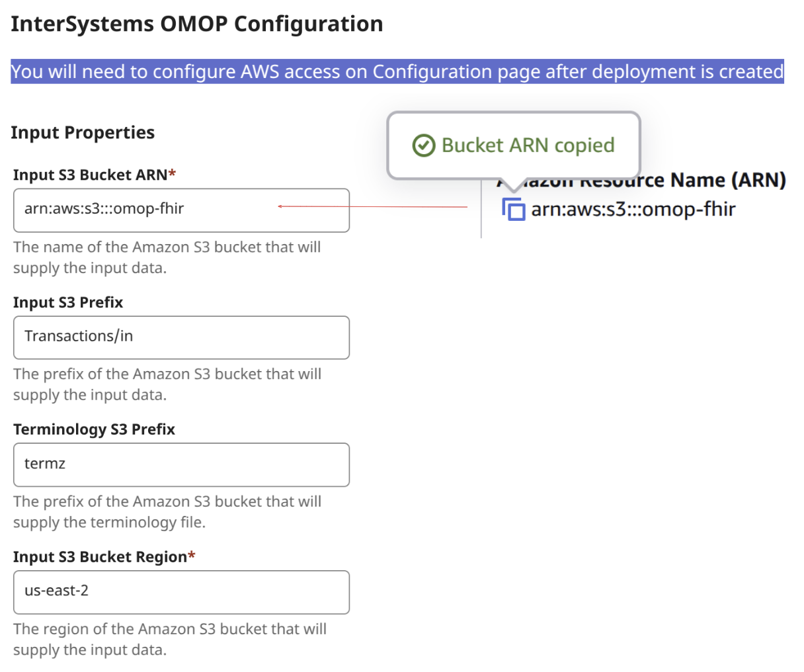The height and width of the screenshot is (672, 804).
Task: Click the InterSystems OMOP Configuration title
Action: coord(197,24)
